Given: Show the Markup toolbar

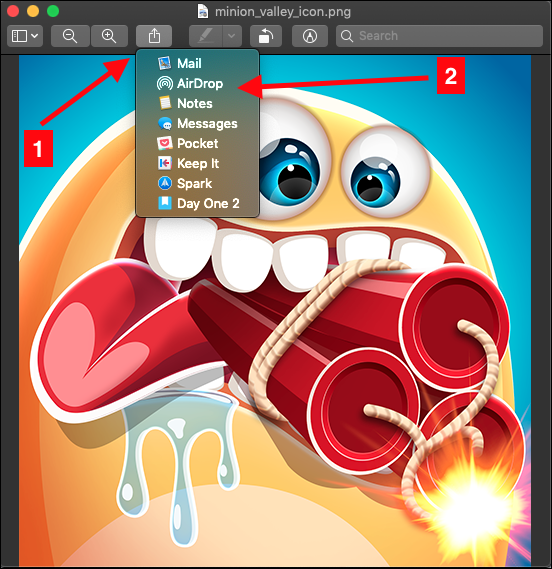Looking at the screenshot, I should click(310, 36).
